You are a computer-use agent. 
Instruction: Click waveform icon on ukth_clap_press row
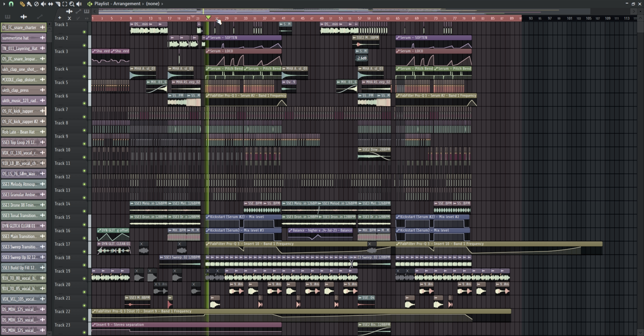[x=42, y=90]
